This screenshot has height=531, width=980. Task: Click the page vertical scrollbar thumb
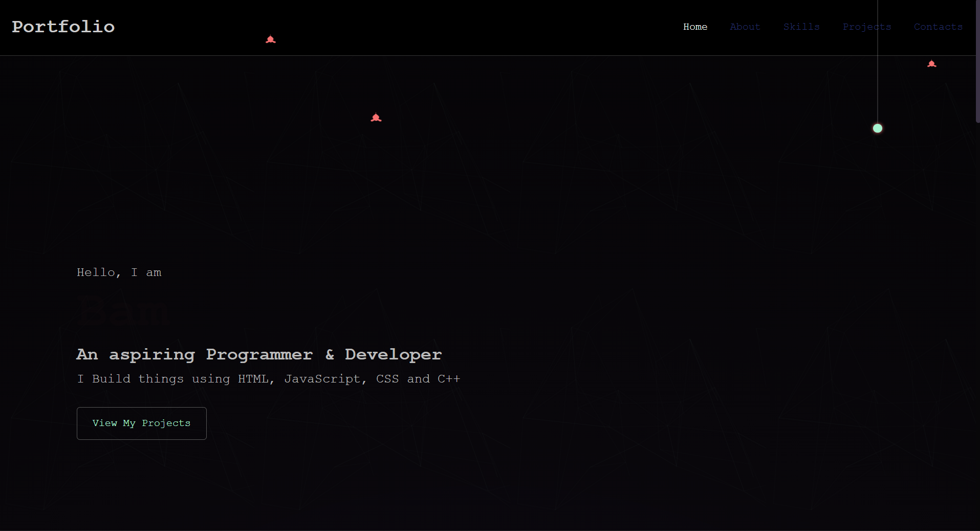tap(977, 61)
